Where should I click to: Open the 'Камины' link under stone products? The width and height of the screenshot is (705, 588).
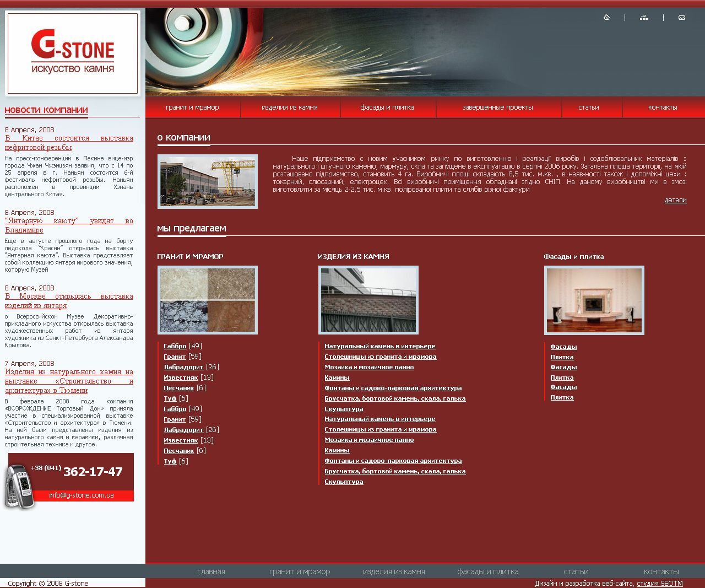tap(337, 377)
